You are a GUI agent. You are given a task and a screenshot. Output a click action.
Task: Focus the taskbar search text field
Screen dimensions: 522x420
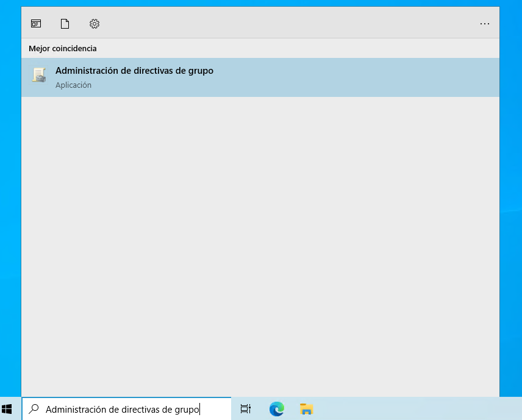pos(122,410)
